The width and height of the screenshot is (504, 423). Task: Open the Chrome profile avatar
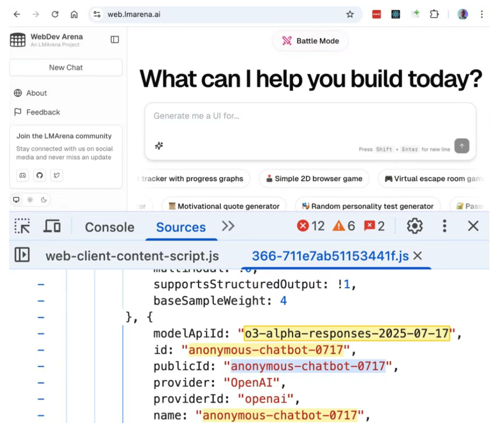click(x=463, y=14)
